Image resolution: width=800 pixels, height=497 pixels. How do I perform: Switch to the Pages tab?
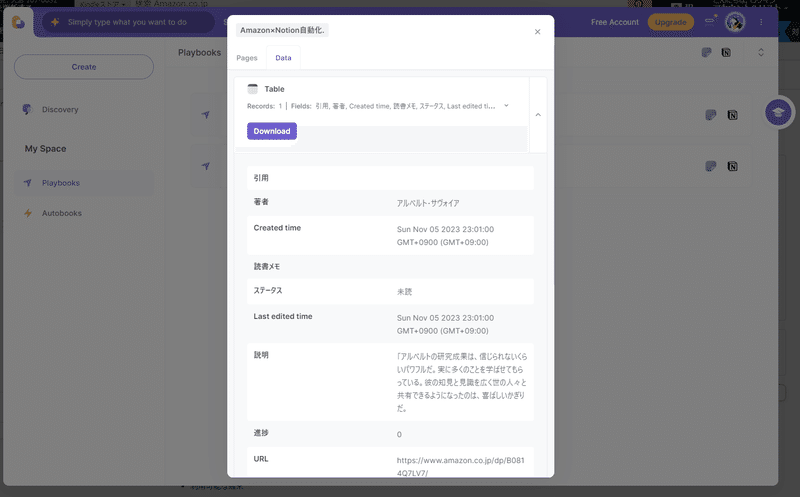click(x=246, y=58)
